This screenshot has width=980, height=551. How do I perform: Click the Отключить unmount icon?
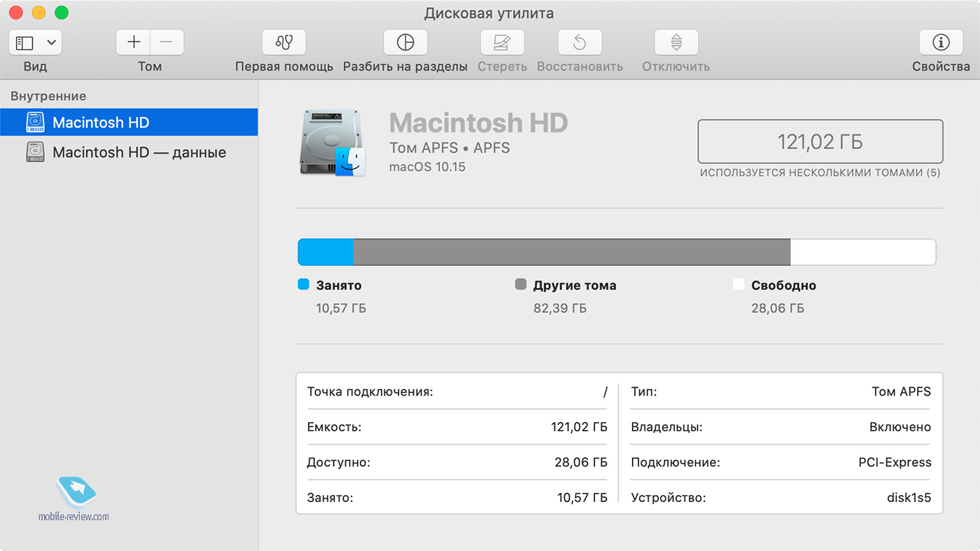pos(676,43)
